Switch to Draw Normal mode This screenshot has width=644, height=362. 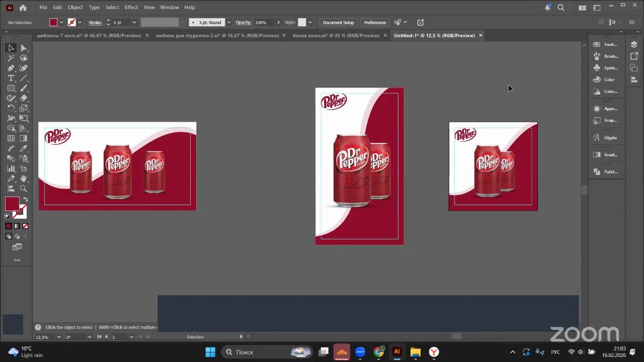(x=9, y=236)
